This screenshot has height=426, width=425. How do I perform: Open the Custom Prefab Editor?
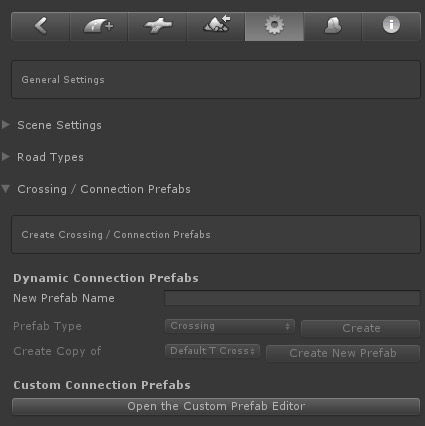click(x=216, y=406)
